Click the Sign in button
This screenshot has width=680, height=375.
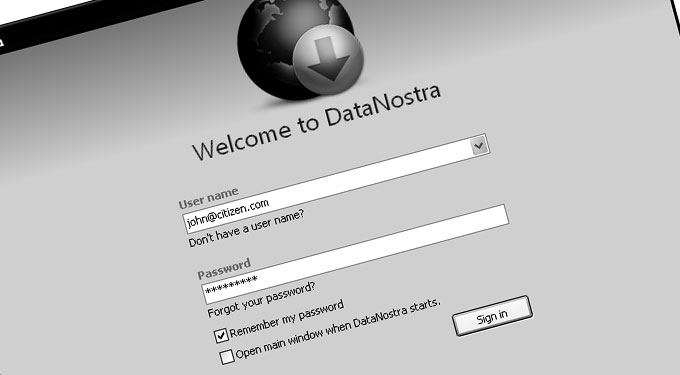coord(492,316)
